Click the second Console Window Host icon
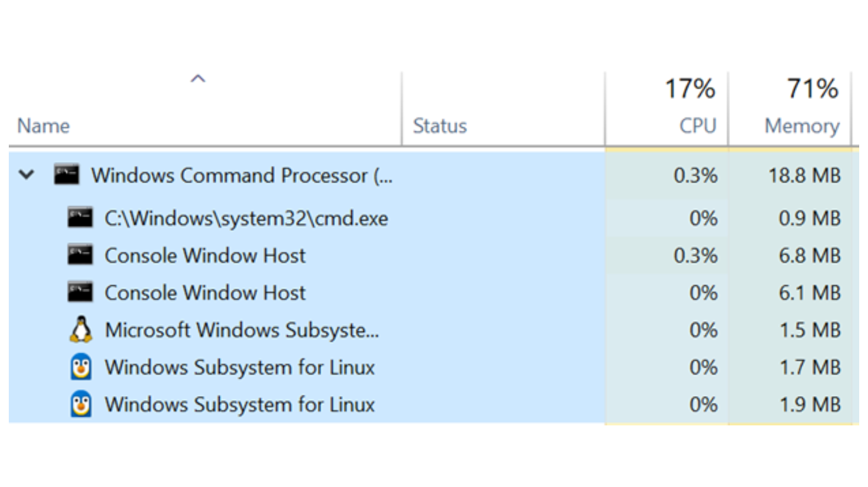868x487 pixels. (x=80, y=292)
